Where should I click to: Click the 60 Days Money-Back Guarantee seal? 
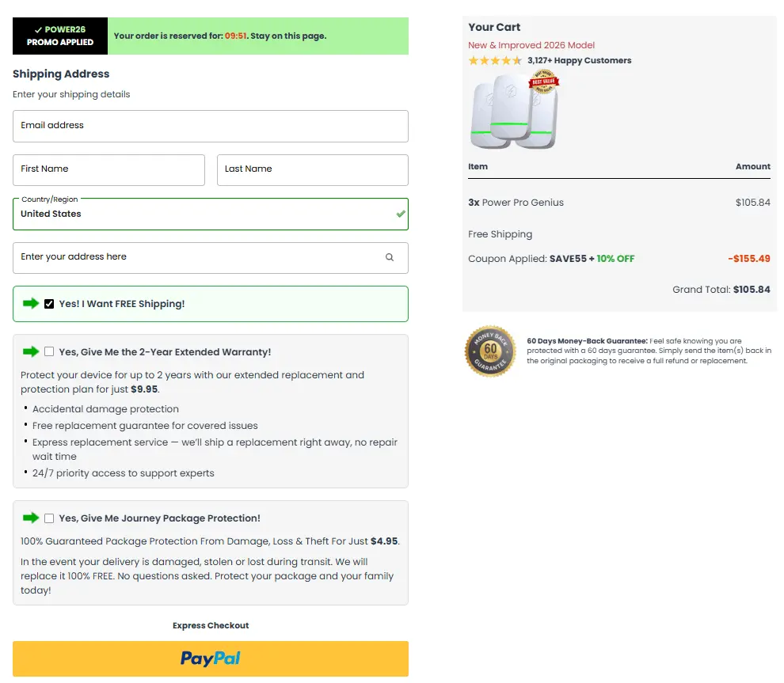coord(489,351)
